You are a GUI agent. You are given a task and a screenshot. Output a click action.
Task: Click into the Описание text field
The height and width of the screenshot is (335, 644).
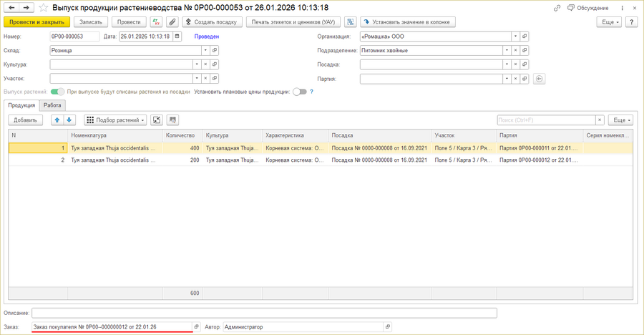[264, 313]
